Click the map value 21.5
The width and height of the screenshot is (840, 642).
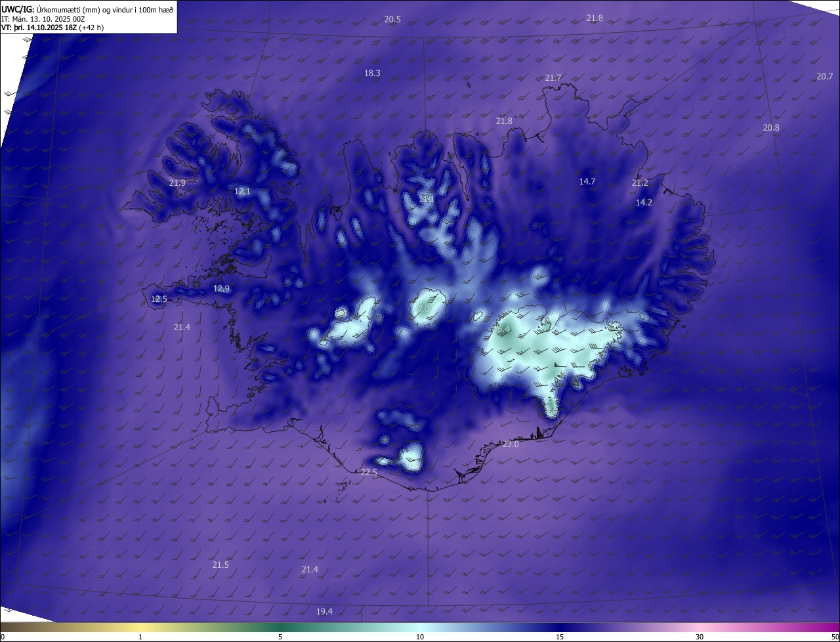[220, 565]
